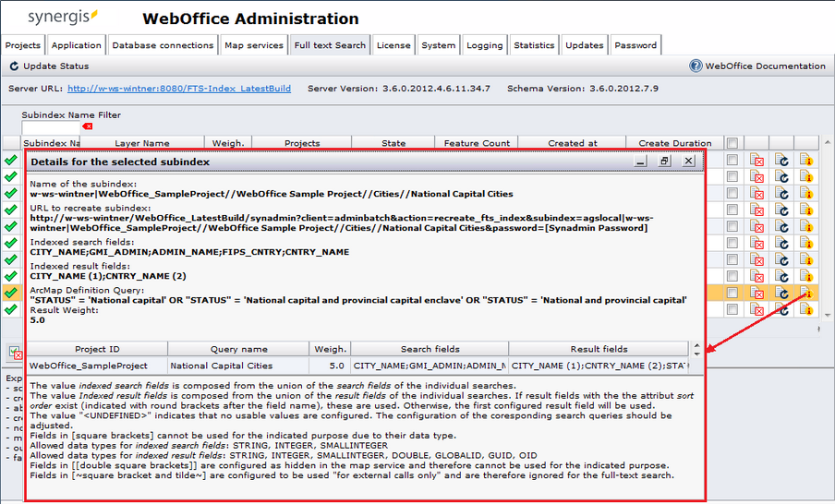Click the Update Status label
The width and height of the screenshot is (835, 504).
point(56,66)
